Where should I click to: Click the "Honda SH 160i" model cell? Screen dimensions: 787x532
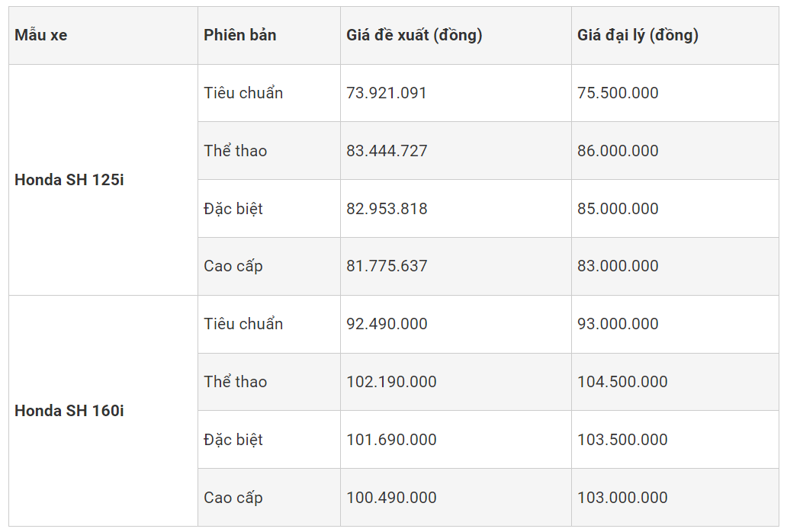[69, 411]
